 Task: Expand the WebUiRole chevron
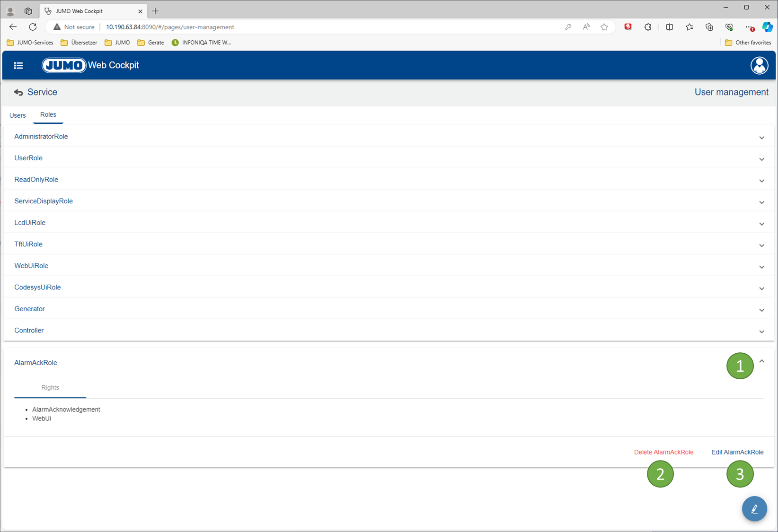(x=761, y=267)
